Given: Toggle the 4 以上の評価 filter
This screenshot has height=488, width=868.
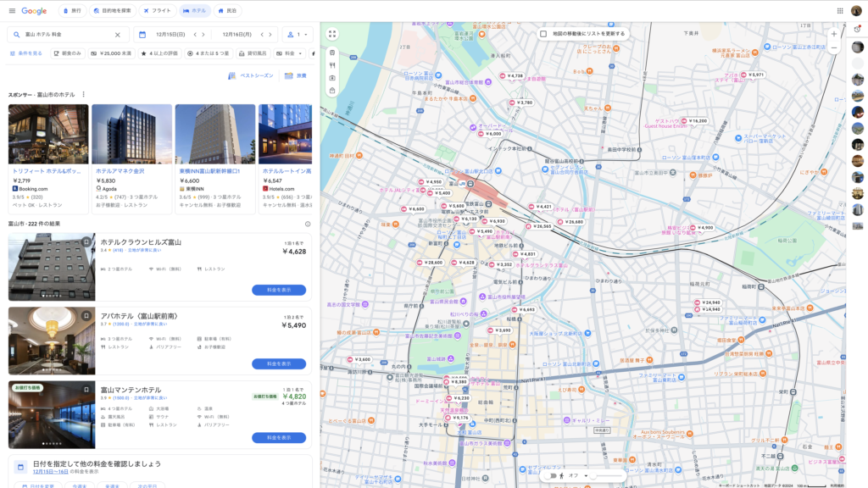Looking at the screenshot, I should click(159, 53).
